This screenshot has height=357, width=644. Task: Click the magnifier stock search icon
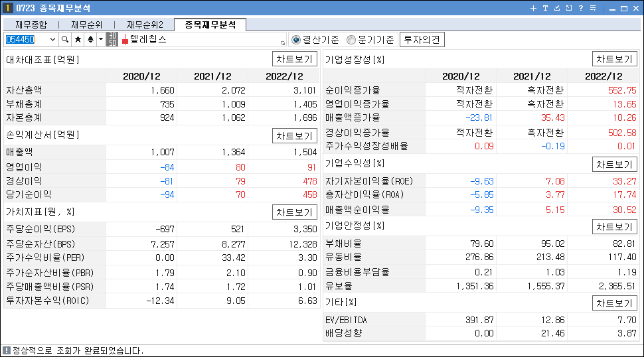(65, 39)
